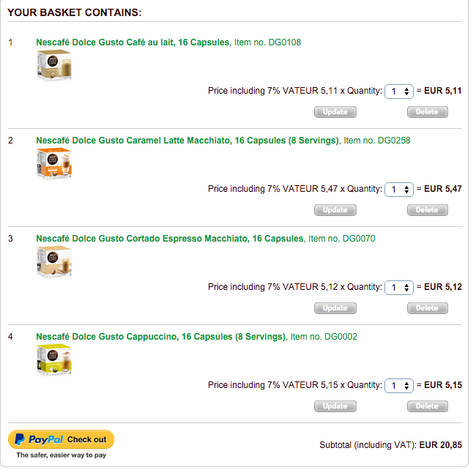The image size is (476, 470).
Task: Open Nescafé Dolce Gusto Café au lait link
Action: click(x=133, y=42)
